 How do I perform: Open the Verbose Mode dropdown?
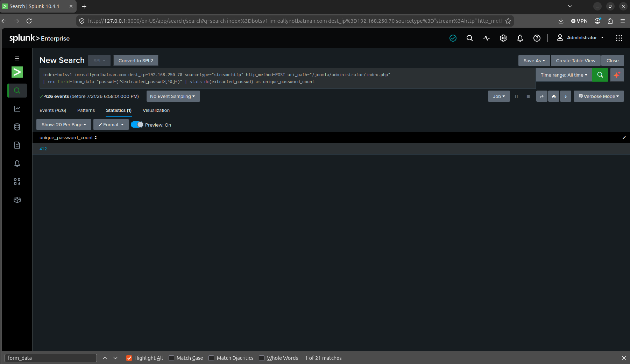(x=599, y=97)
